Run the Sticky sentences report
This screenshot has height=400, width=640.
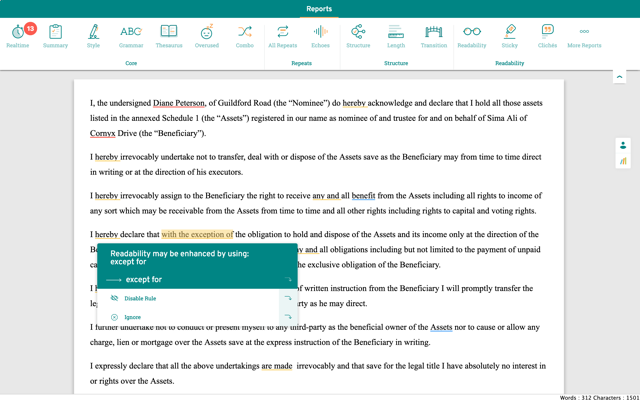510,36
